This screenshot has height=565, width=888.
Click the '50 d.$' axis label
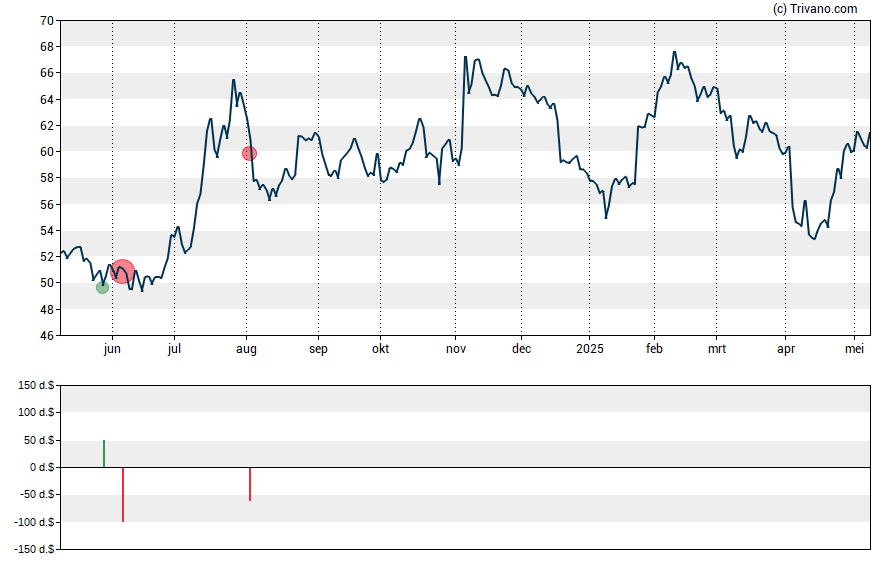[39, 440]
